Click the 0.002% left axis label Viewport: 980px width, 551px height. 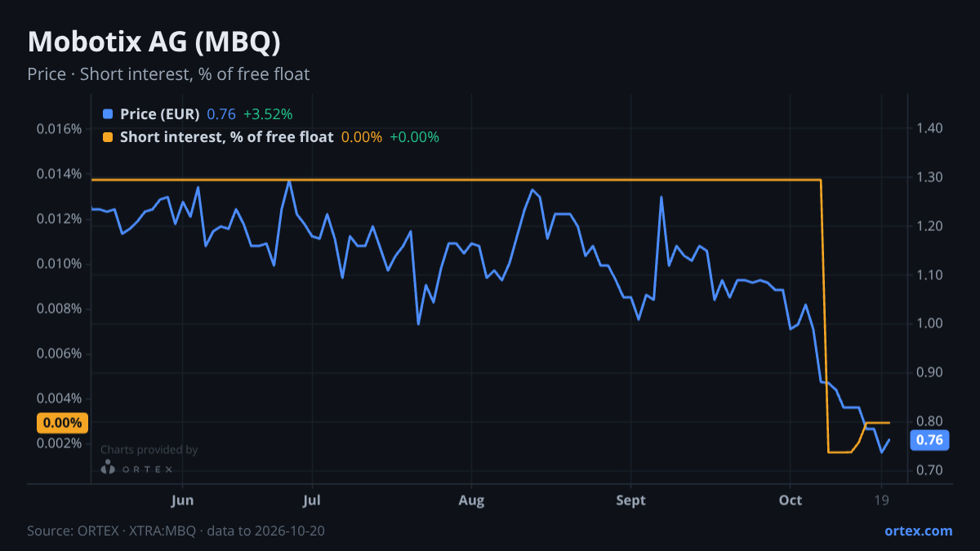60,443
